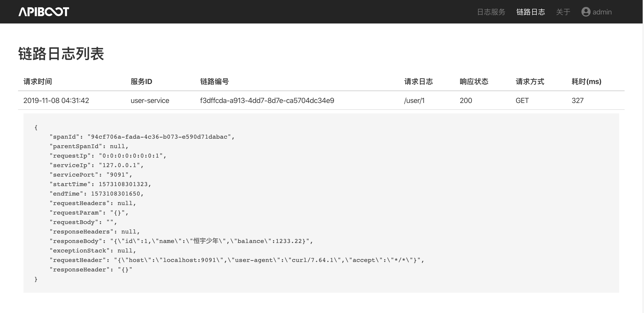Open the 关于 page link

pyautogui.click(x=563, y=12)
